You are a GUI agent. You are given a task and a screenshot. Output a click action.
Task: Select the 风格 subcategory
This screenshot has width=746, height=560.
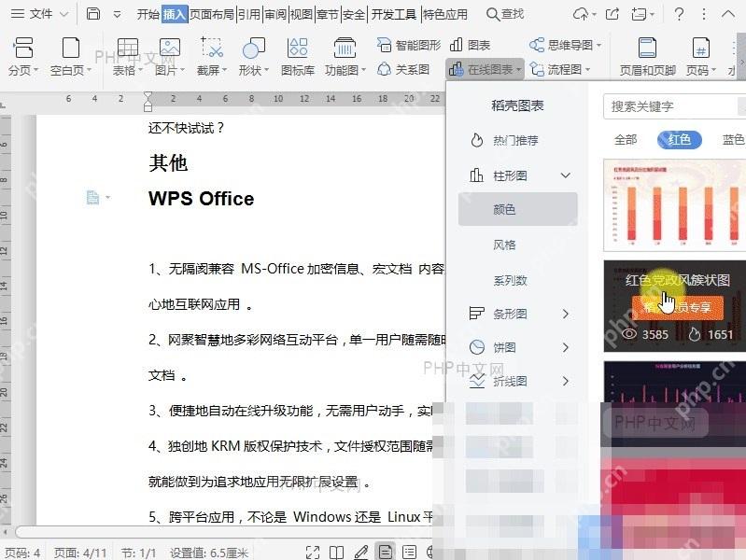pyautogui.click(x=504, y=245)
